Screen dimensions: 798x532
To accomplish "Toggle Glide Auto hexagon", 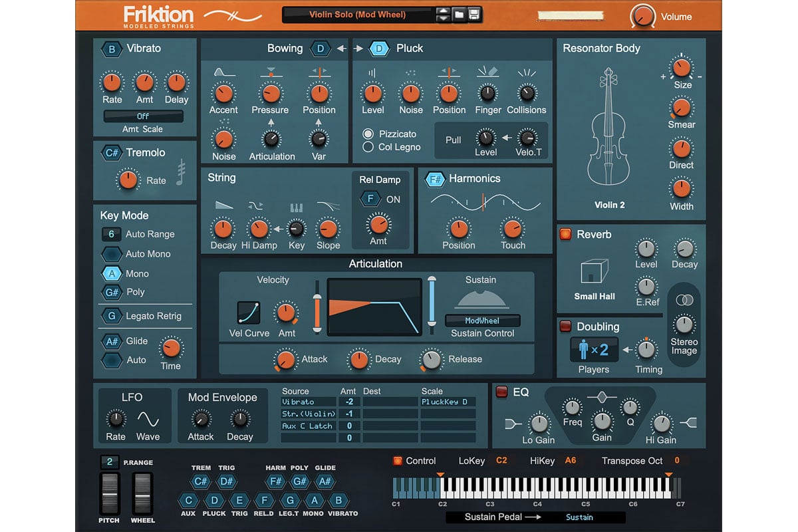I will [111, 360].
